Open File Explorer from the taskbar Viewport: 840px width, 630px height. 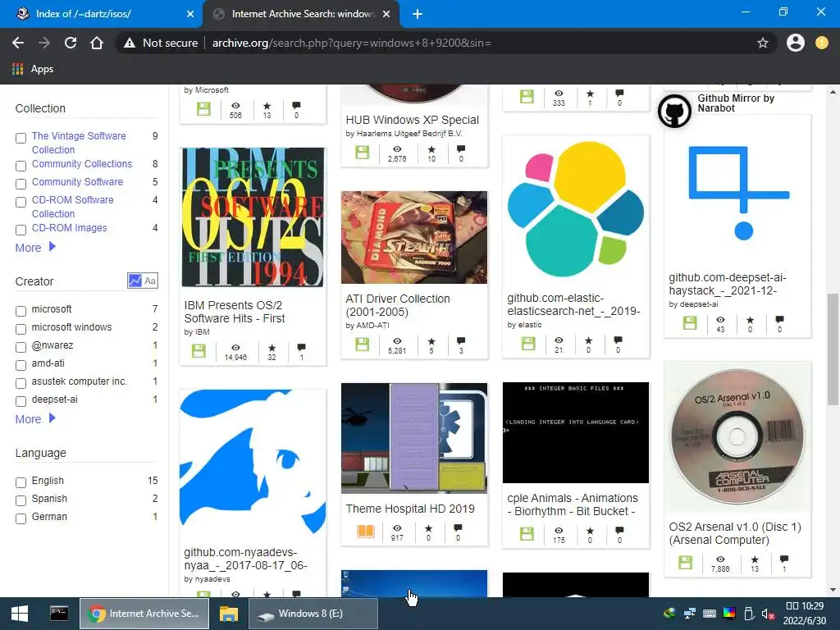click(x=229, y=614)
